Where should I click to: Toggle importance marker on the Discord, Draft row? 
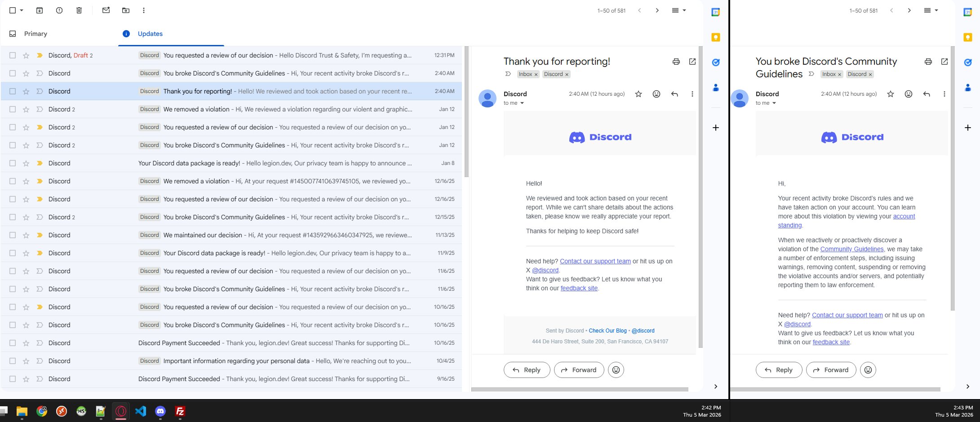coord(40,55)
